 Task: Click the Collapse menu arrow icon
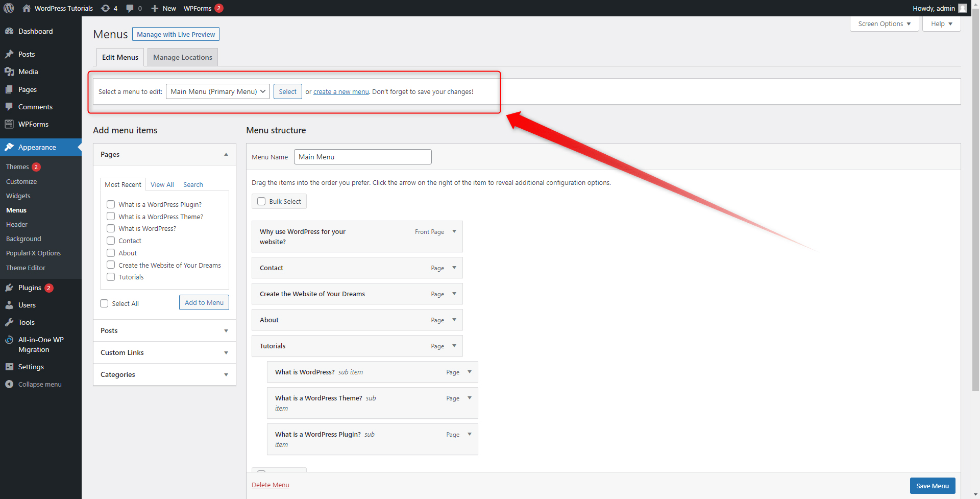click(x=9, y=384)
